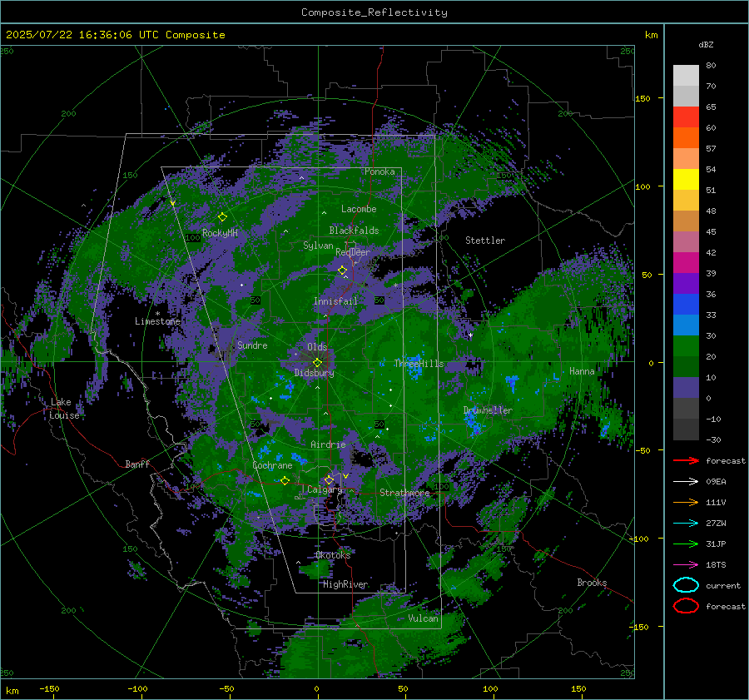The height and width of the screenshot is (700, 749).
Task: Click the 'HighRiver' map label
Action: point(345,584)
